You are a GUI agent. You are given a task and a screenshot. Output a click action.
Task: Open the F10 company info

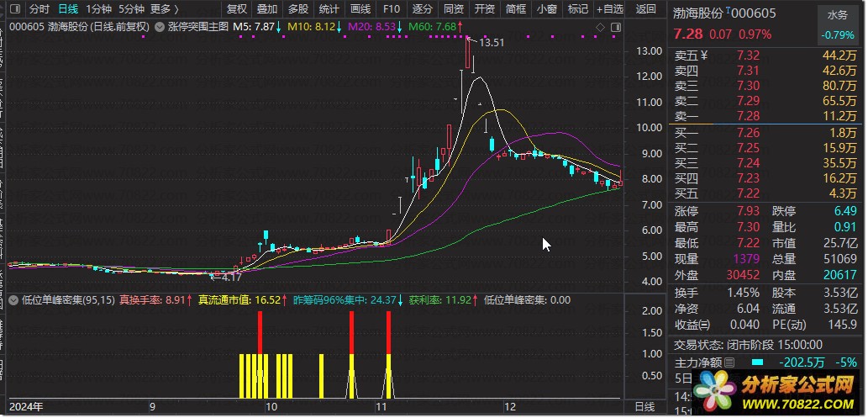coord(392,9)
